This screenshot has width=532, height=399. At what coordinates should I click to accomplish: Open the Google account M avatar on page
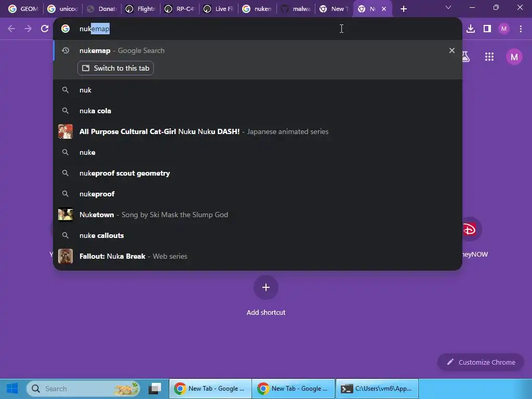(514, 57)
